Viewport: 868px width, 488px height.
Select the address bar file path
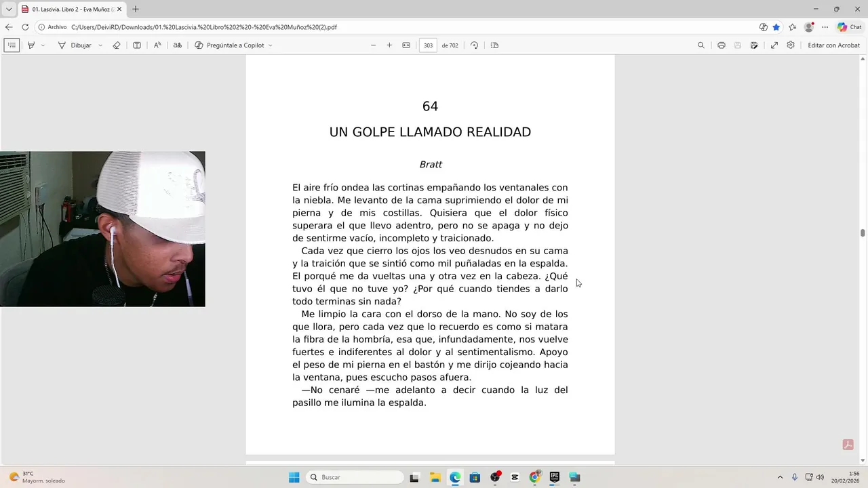point(203,27)
